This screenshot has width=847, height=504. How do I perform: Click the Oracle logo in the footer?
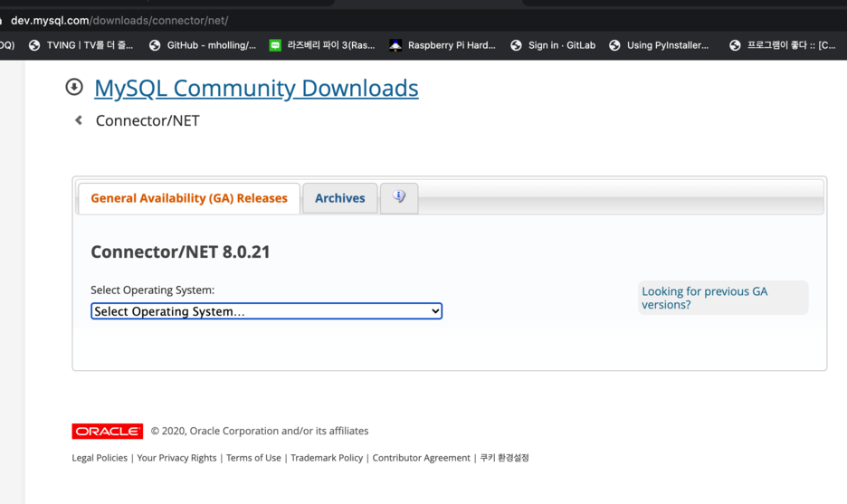pos(108,431)
